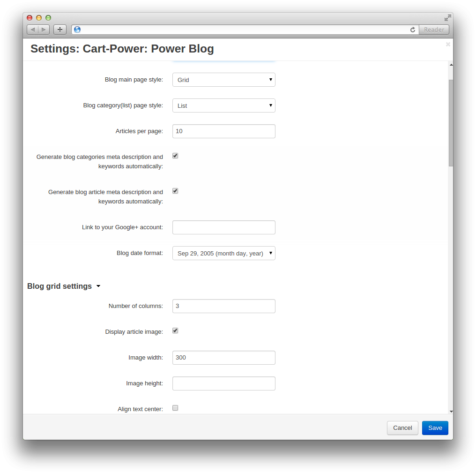Toggle Display article image checkbox
This screenshot has width=476, height=473.
175,331
